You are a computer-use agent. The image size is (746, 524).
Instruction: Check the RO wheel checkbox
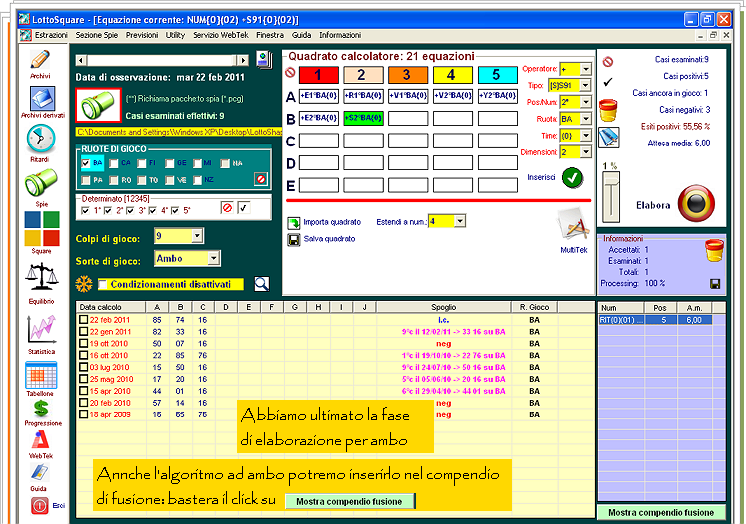tap(113, 180)
